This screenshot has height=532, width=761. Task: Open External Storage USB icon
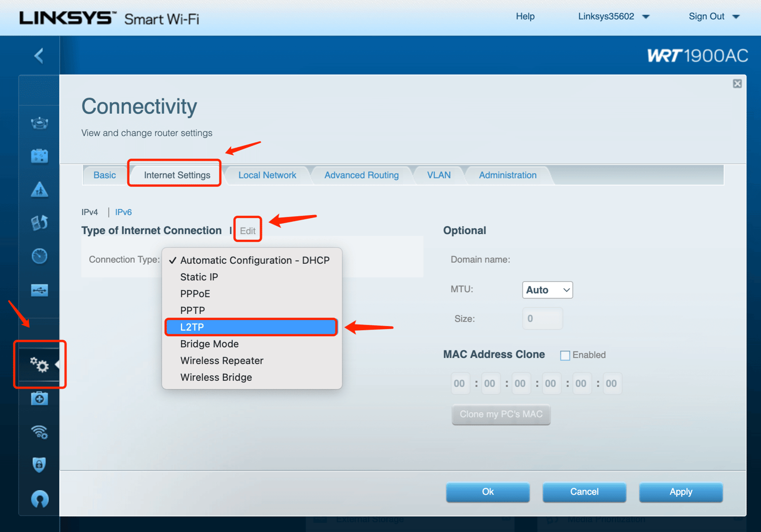(39, 290)
